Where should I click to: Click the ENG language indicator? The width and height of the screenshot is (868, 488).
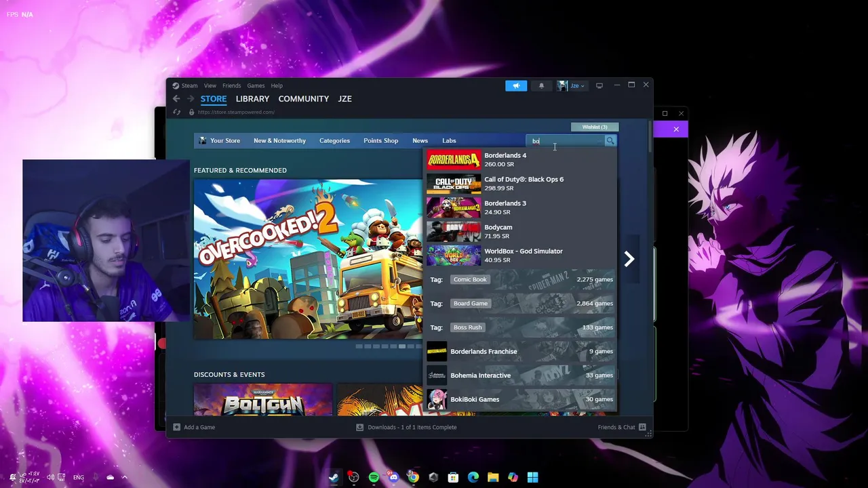coord(79,477)
